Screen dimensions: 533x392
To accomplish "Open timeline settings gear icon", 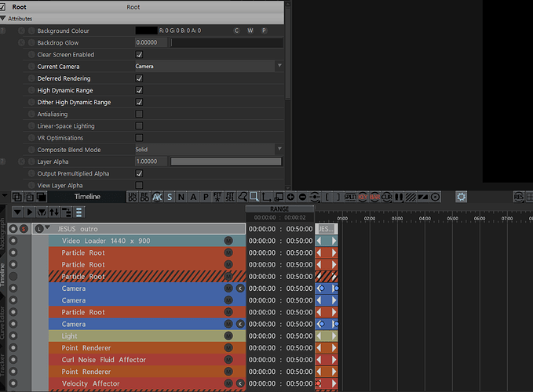I will point(462,197).
